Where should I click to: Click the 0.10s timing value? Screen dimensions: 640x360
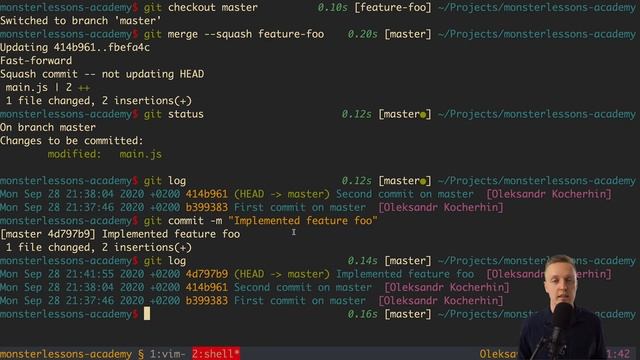click(x=332, y=7)
